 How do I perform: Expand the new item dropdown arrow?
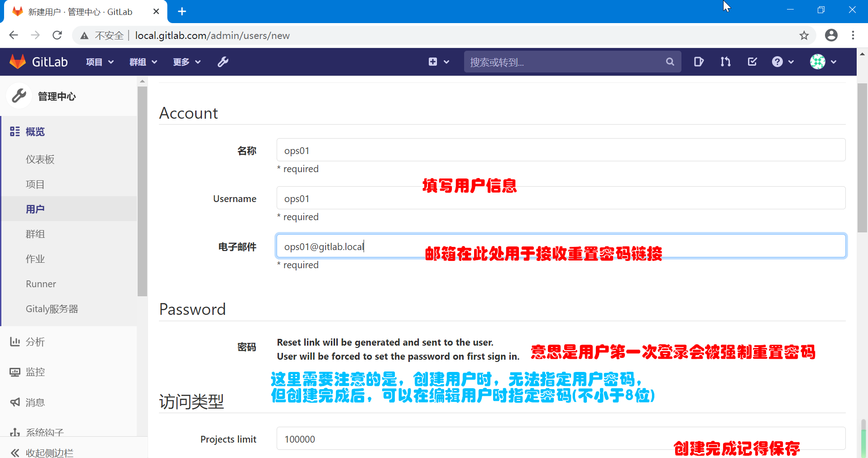coord(446,62)
